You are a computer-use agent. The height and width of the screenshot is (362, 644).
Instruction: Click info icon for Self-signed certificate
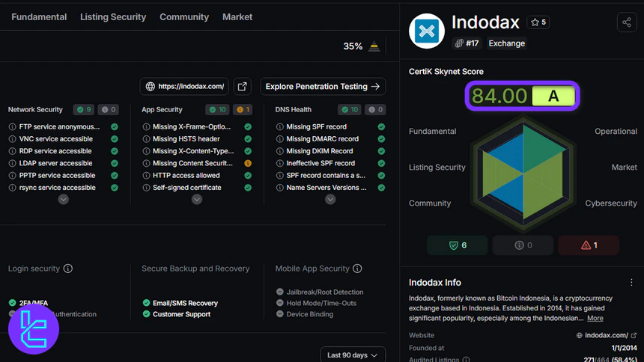click(x=146, y=188)
